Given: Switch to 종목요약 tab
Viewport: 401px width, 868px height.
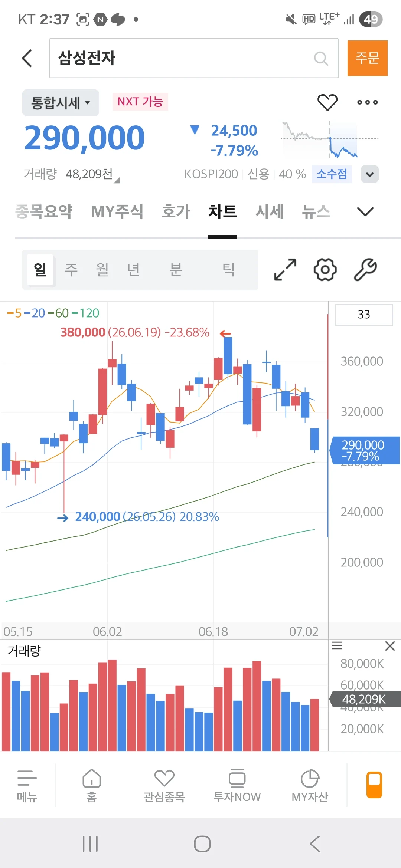Looking at the screenshot, I should [44, 211].
